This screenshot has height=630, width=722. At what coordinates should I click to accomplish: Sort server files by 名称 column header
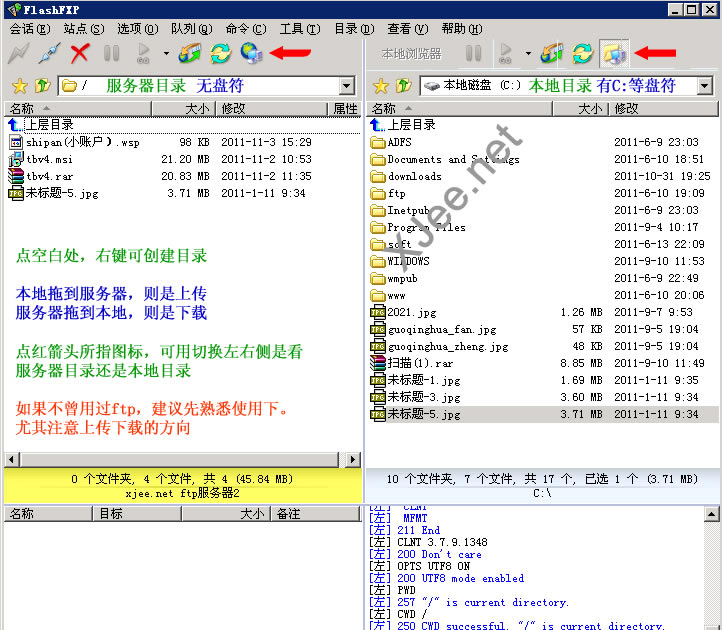[77, 109]
